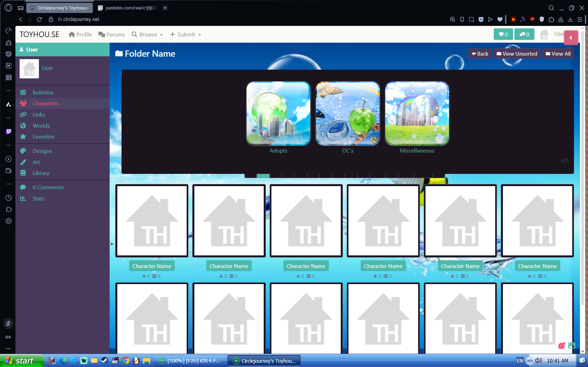Open Forums in the site navbar
Viewport: 588px width, 367px height.
point(111,34)
